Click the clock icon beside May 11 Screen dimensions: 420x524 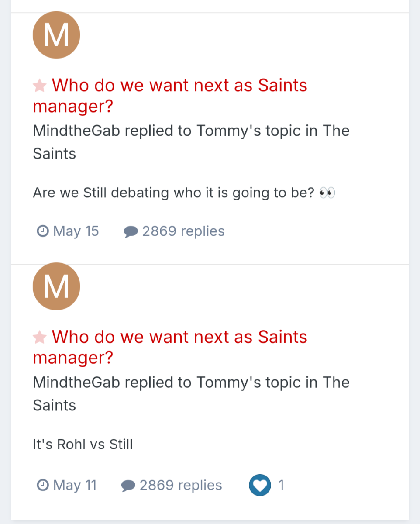click(x=43, y=485)
